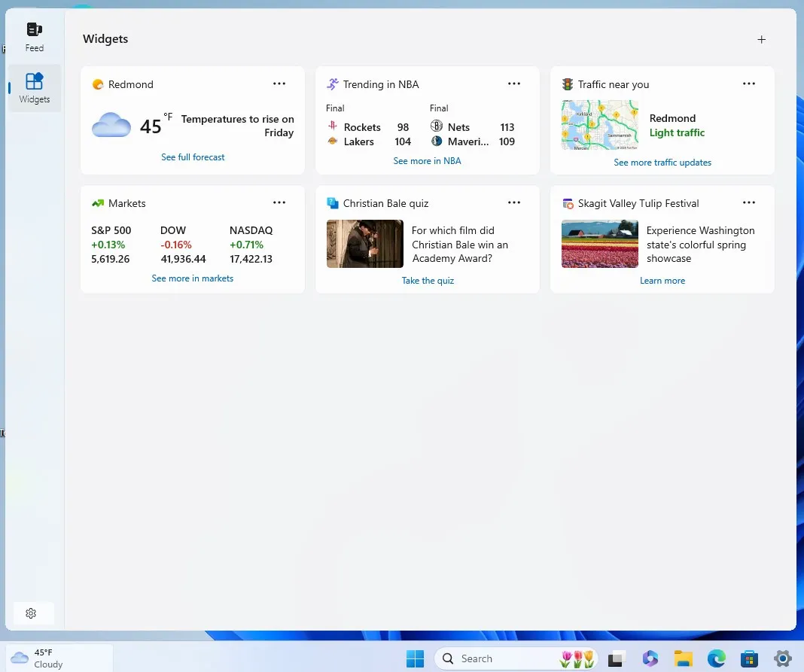Click the Windows Start button
The image size is (804, 672).
coord(415,658)
